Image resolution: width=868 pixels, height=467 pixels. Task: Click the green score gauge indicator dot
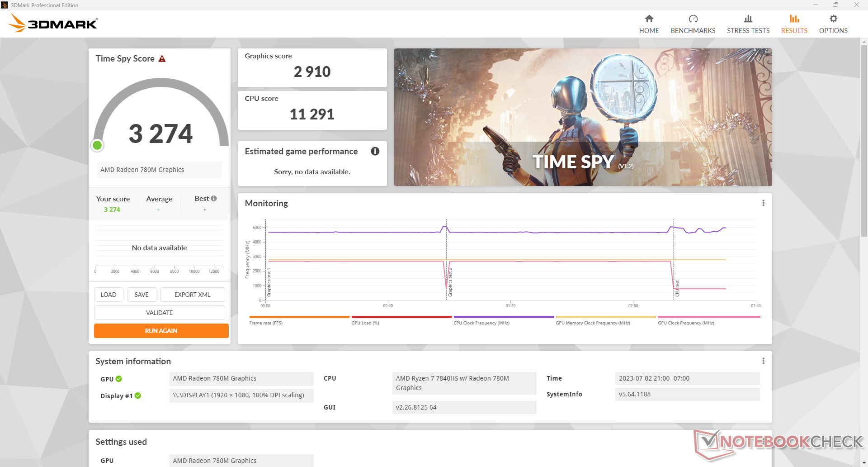pos(97,145)
